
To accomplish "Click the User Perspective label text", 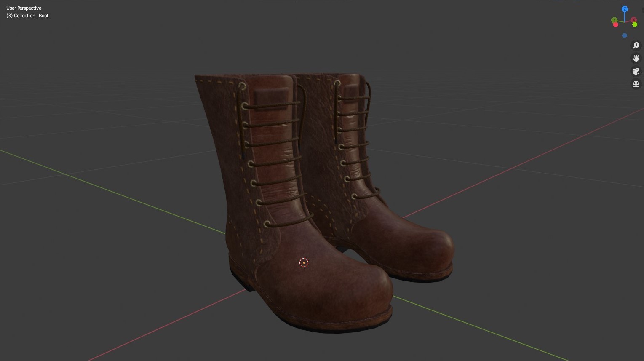I will [24, 8].
